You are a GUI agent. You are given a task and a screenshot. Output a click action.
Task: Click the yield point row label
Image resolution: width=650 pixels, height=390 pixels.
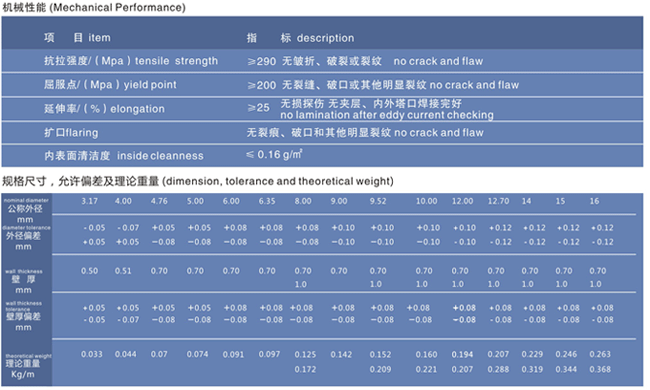110,85
